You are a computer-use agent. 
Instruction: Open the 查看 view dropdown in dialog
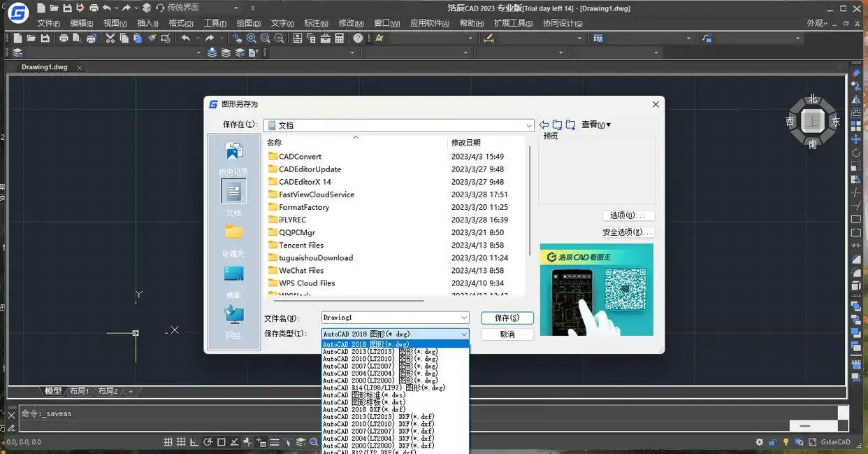(596, 125)
